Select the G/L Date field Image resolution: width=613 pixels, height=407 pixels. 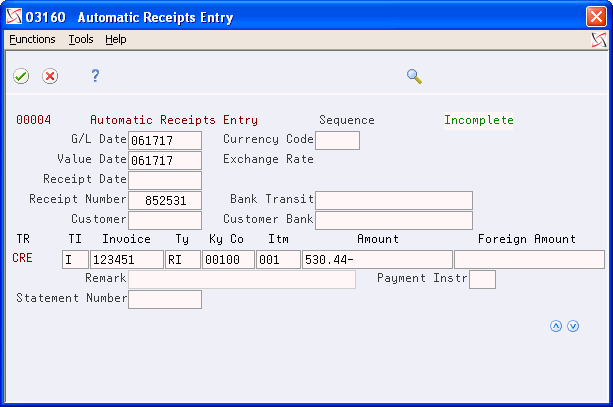pyautogui.click(x=165, y=140)
